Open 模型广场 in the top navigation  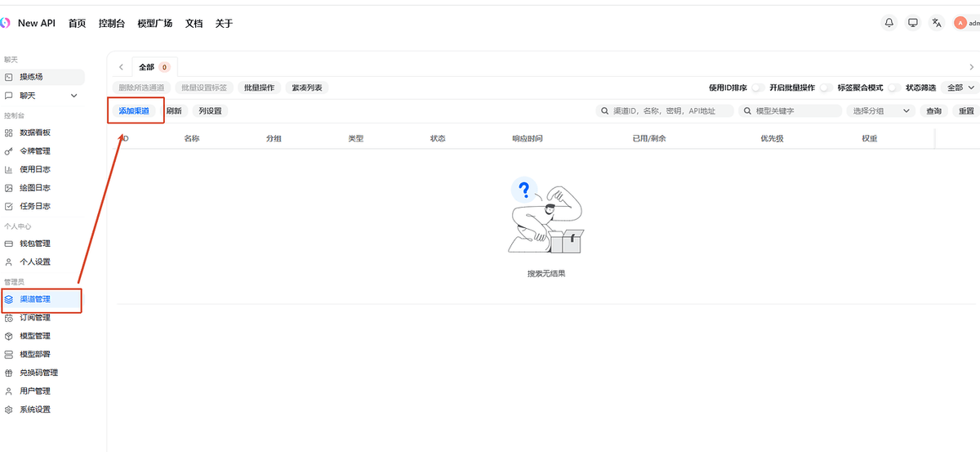[155, 23]
